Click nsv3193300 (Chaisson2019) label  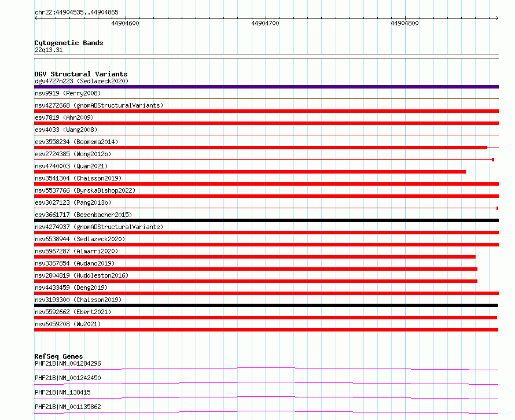click(x=78, y=300)
